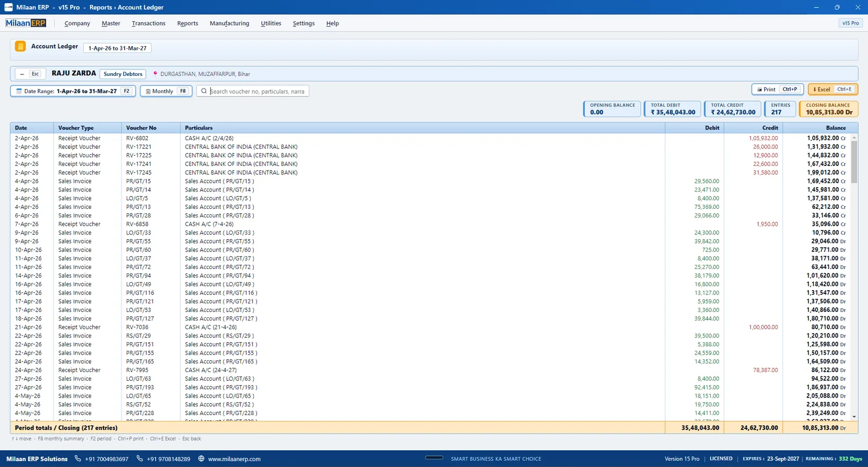
Task: Click the credit amount 78,387.00
Action: (765, 370)
